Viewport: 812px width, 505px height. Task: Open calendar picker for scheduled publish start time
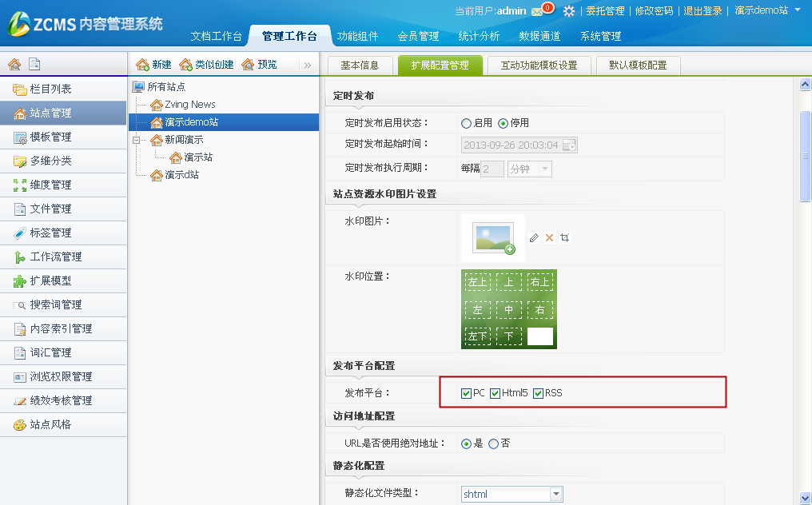(x=569, y=145)
